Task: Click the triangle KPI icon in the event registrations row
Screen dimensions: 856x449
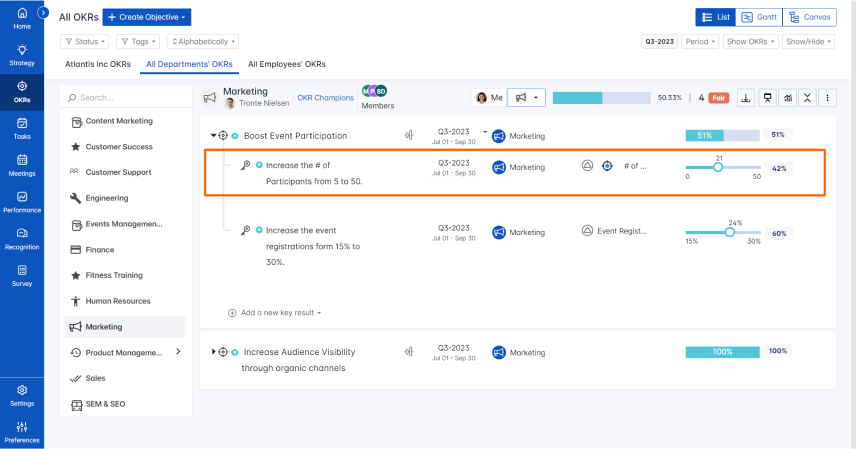Action: point(587,231)
